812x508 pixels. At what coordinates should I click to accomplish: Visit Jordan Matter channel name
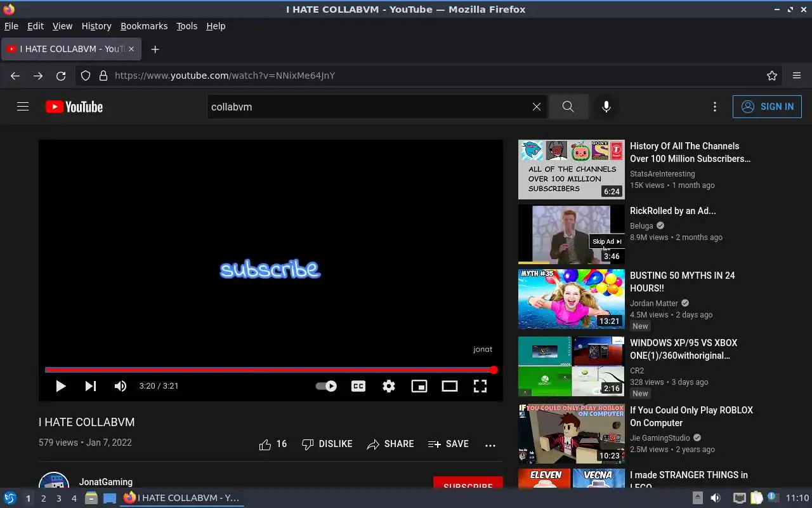point(654,303)
